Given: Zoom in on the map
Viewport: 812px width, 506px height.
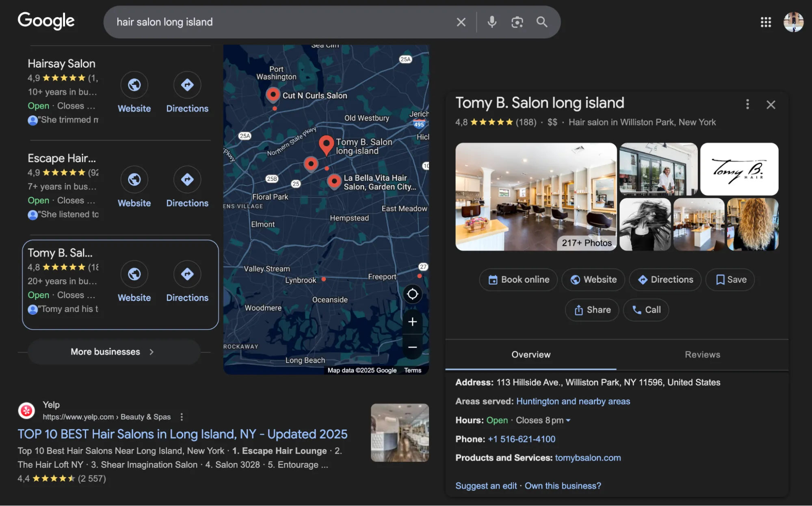Looking at the screenshot, I should [412, 322].
